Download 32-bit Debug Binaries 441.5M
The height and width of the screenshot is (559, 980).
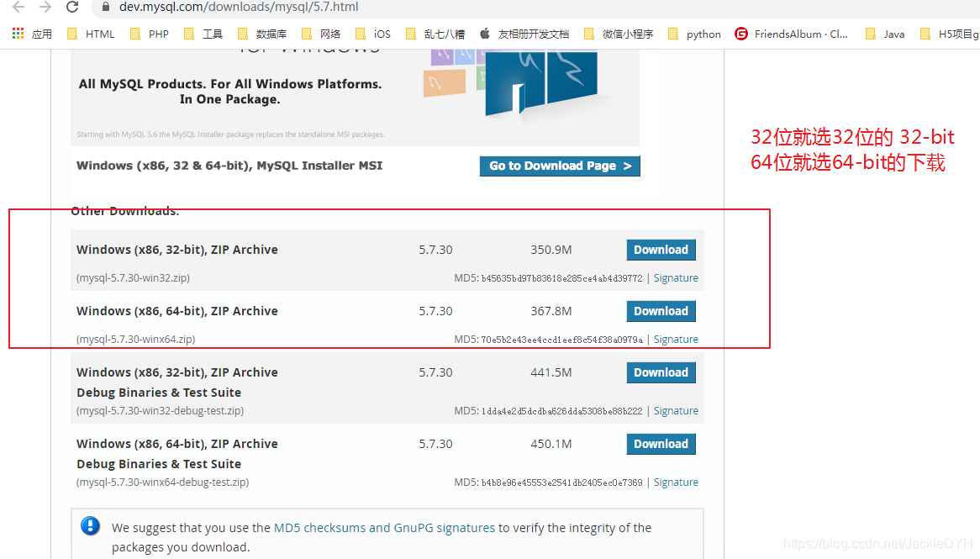click(x=661, y=372)
